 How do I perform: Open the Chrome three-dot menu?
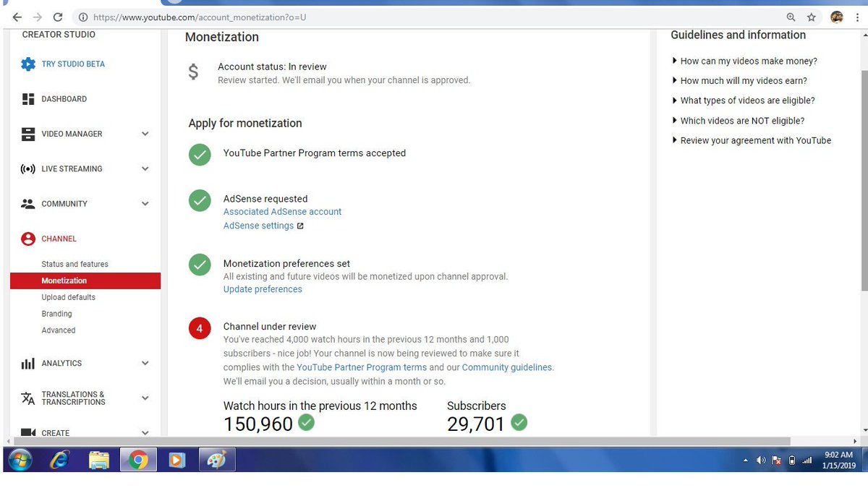click(858, 17)
